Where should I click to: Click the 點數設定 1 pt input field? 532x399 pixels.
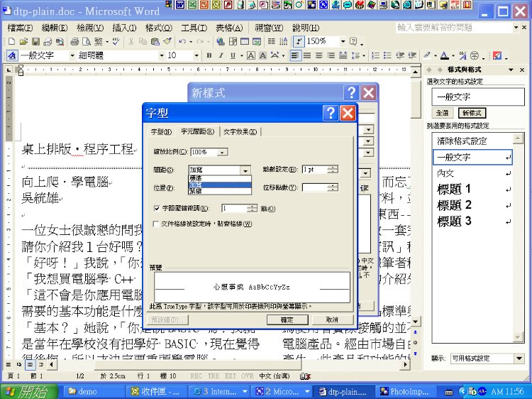point(316,170)
